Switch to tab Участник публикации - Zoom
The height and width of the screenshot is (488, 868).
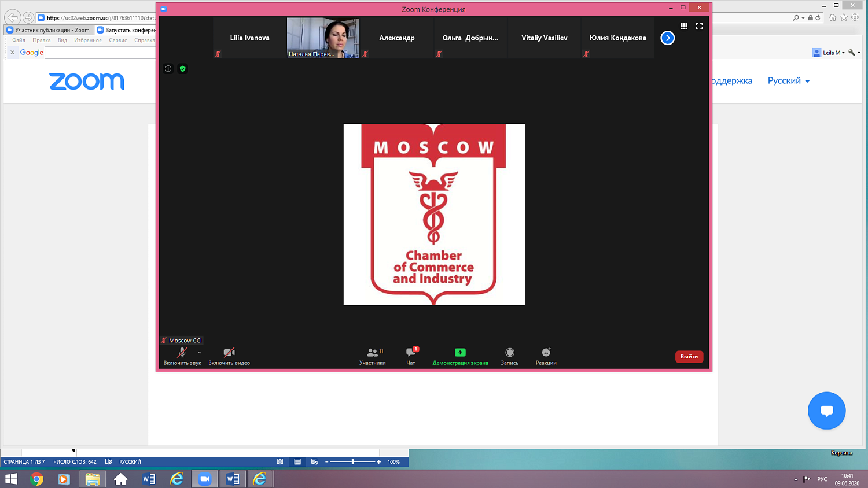tap(49, 30)
